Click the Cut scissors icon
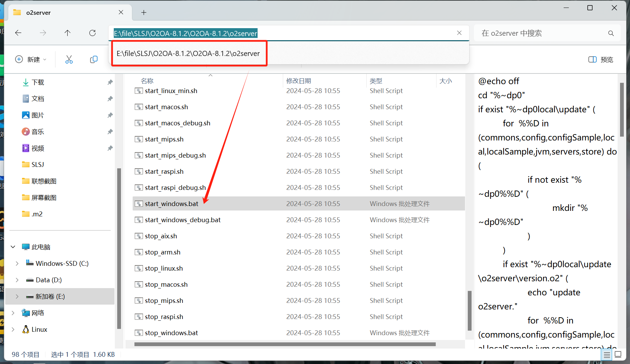Image resolution: width=630 pixels, height=364 pixels. click(69, 59)
